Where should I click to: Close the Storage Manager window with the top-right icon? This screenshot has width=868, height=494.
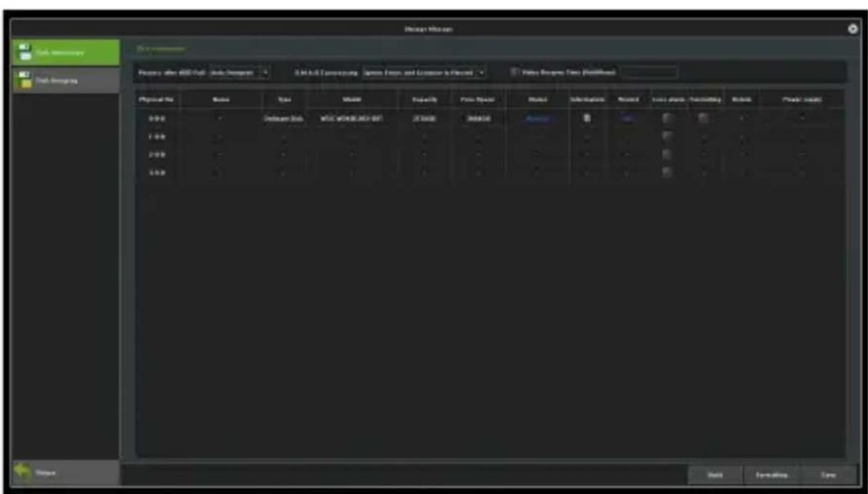click(853, 29)
